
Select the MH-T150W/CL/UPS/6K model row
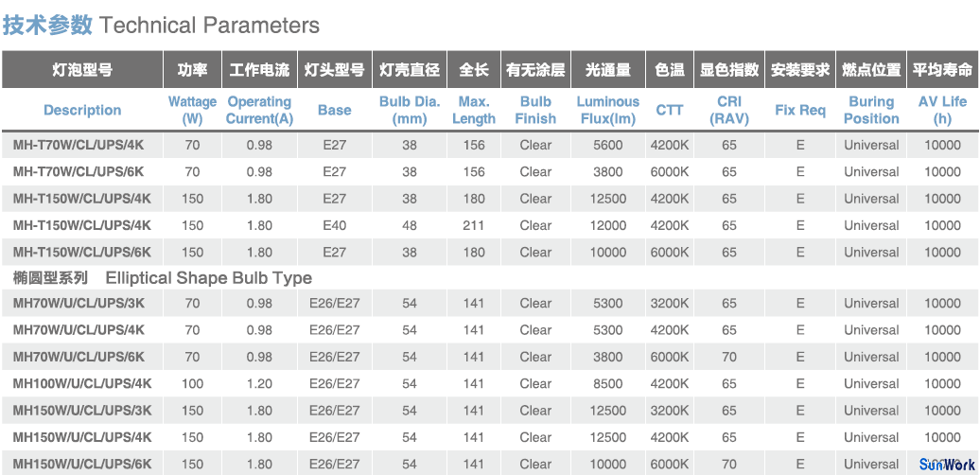click(490, 253)
